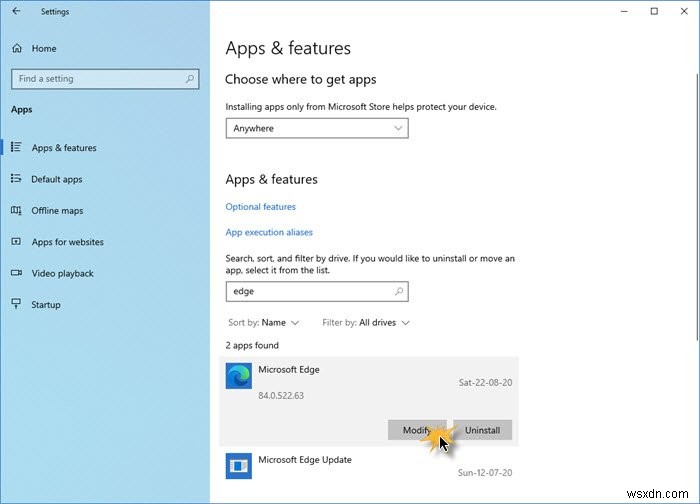Click the Uninstall button for Microsoft Edge
Image resolution: width=700 pixels, height=504 pixels.
click(x=482, y=430)
